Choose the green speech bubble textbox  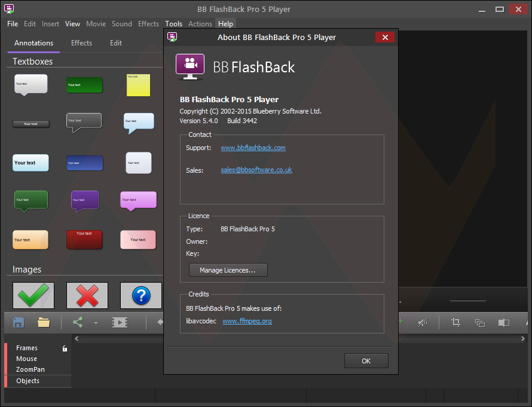[31, 201]
